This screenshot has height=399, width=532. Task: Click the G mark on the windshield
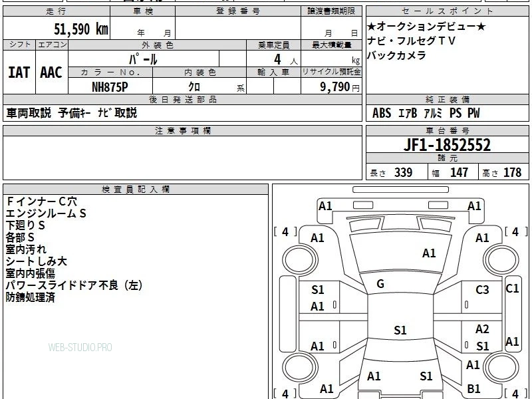coord(380,284)
